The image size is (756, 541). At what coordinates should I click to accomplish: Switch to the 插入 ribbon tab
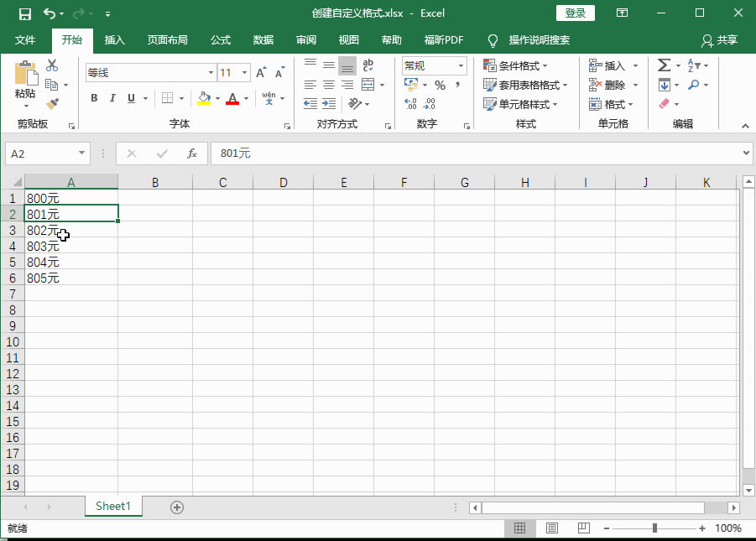114,39
